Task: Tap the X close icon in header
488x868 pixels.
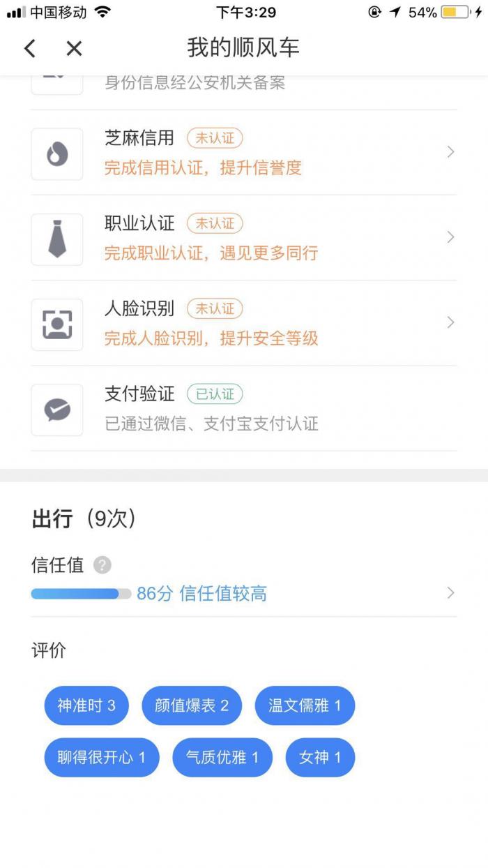Action: [x=74, y=48]
